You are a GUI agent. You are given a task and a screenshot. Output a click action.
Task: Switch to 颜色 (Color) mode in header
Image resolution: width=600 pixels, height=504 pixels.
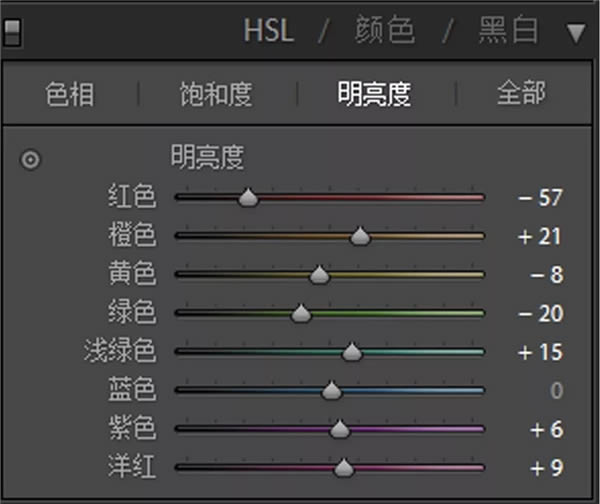tap(385, 32)
